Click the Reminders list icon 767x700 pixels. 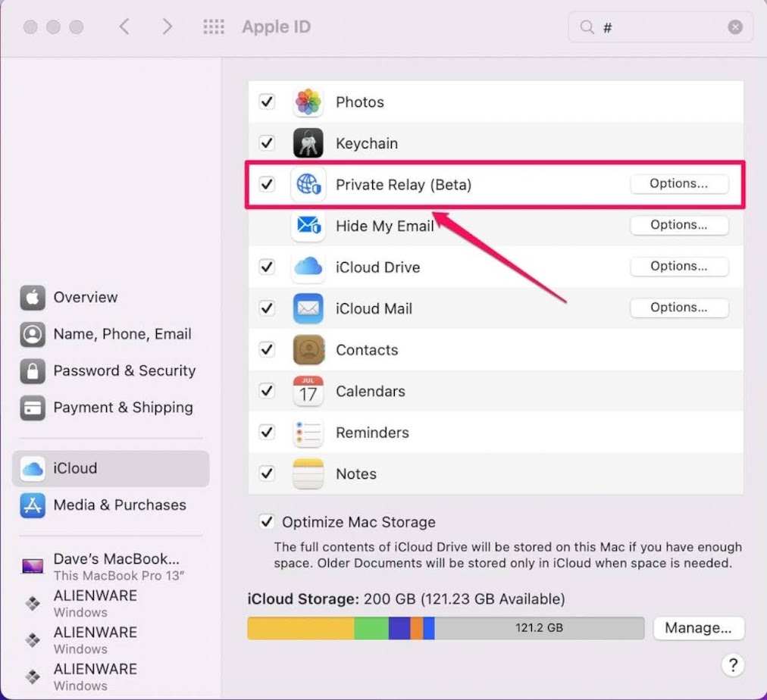[308, 432]
